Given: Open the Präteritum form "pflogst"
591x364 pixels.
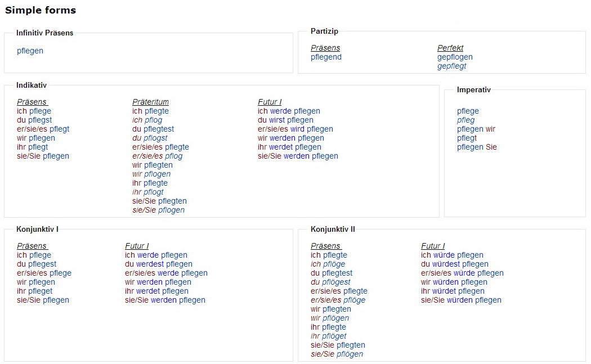Looking at the screenshot, I should coord(155,138).
